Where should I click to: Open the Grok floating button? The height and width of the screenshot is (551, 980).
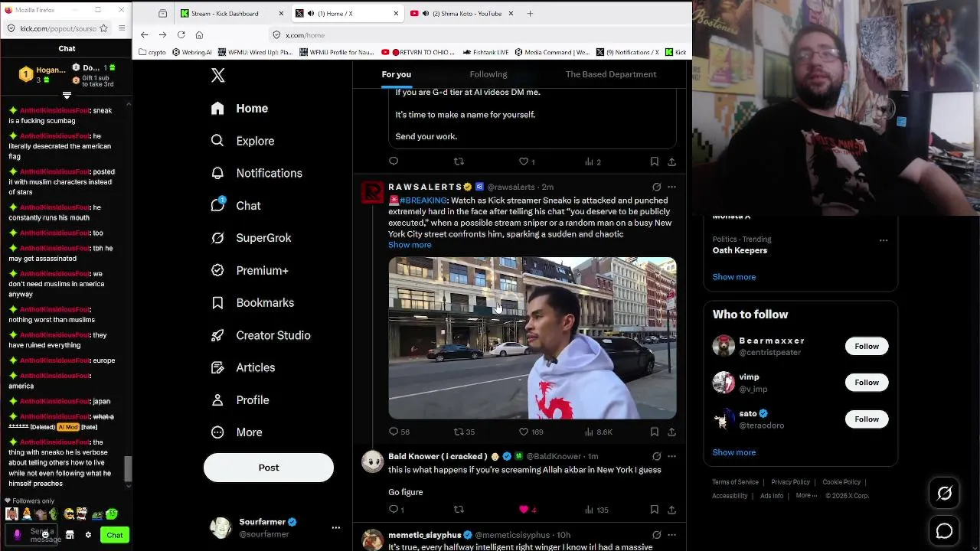pyautogui.click(x=945, y=494)
